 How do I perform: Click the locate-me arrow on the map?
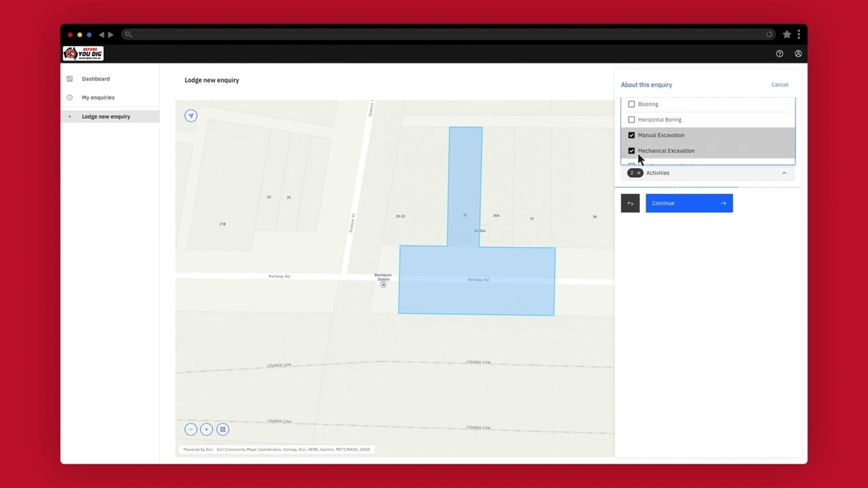point(191,116)
